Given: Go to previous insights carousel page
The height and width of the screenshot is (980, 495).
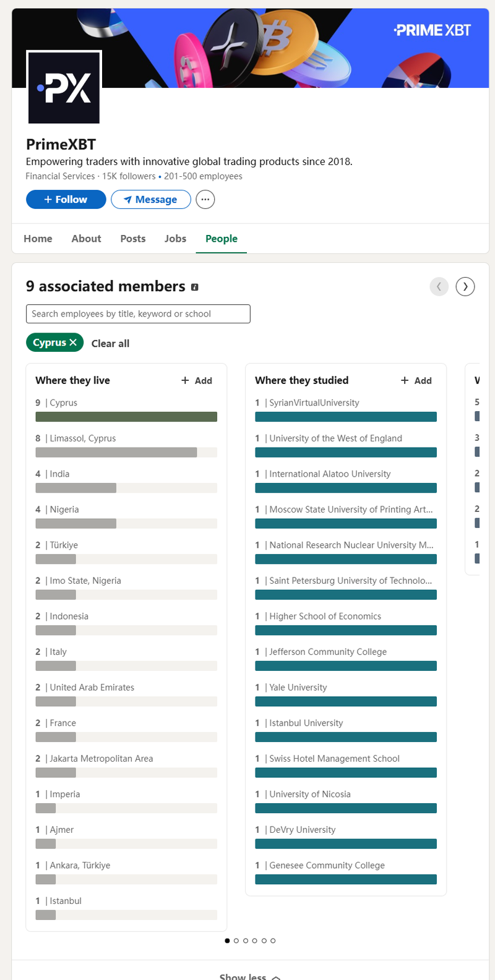Looking at the screenshot, I should (x=439, y=286).
